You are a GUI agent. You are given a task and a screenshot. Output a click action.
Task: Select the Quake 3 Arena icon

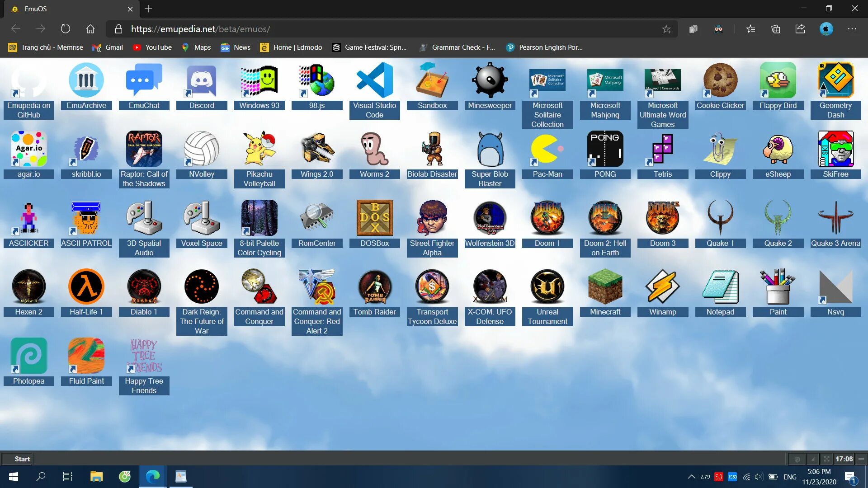point(835,224)
